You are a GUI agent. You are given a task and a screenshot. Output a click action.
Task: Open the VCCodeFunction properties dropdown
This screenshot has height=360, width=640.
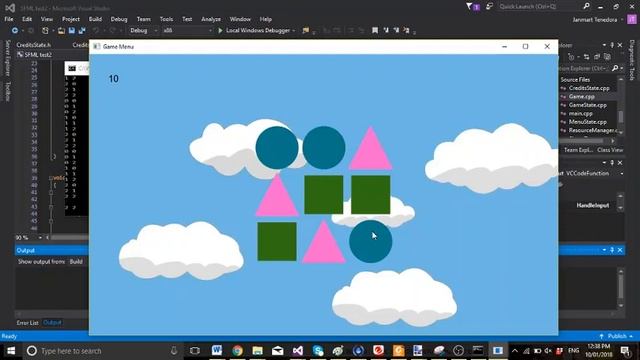click(622, 173)
